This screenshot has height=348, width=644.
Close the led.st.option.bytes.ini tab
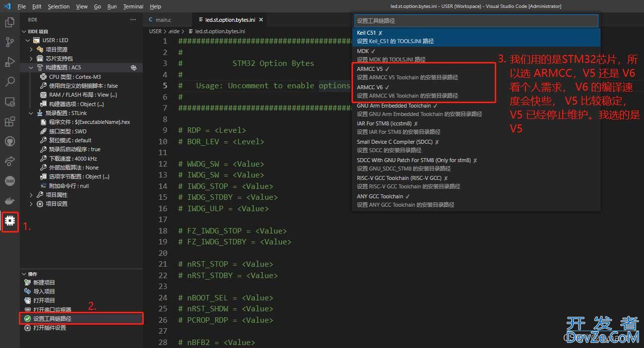(x=261, y=20)
